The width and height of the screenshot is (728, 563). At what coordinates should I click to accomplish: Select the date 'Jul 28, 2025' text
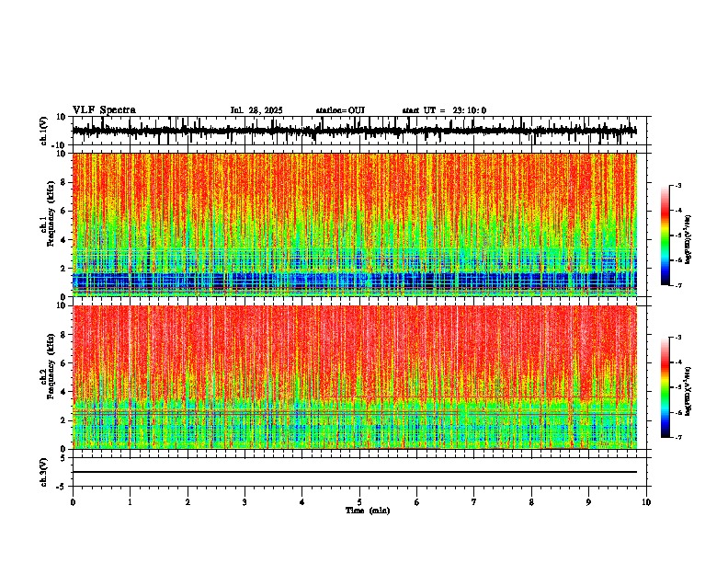pos(256,110)
